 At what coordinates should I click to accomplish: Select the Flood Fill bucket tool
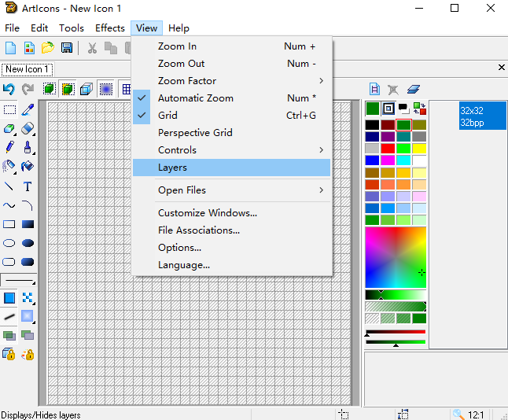[x=28, y=166]
